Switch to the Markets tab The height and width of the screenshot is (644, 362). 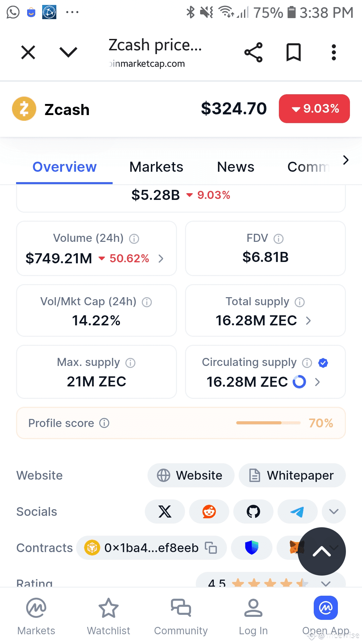click(156, 167)
